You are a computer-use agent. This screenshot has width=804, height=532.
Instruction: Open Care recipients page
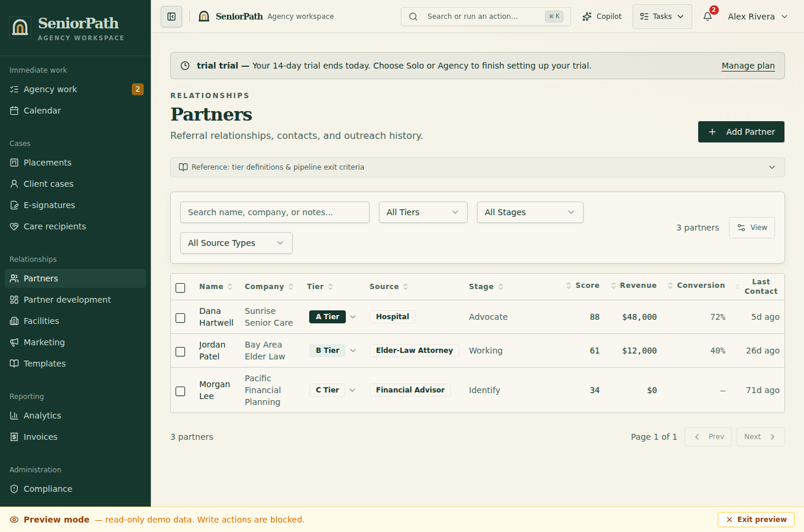[x=76, y=226]
